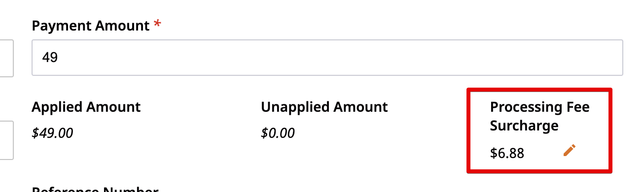Click the Processing Fee heading text
644x192 pixels.
540,107
